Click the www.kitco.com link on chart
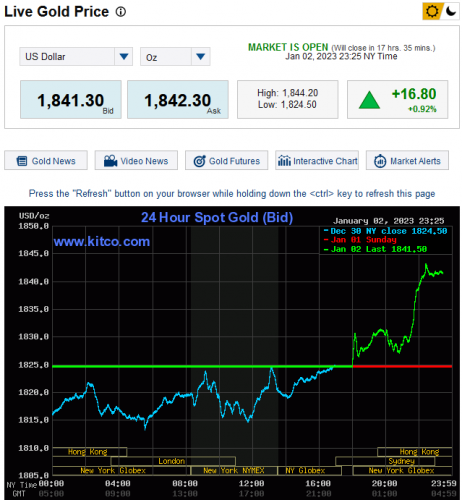 tap(102, 241)
